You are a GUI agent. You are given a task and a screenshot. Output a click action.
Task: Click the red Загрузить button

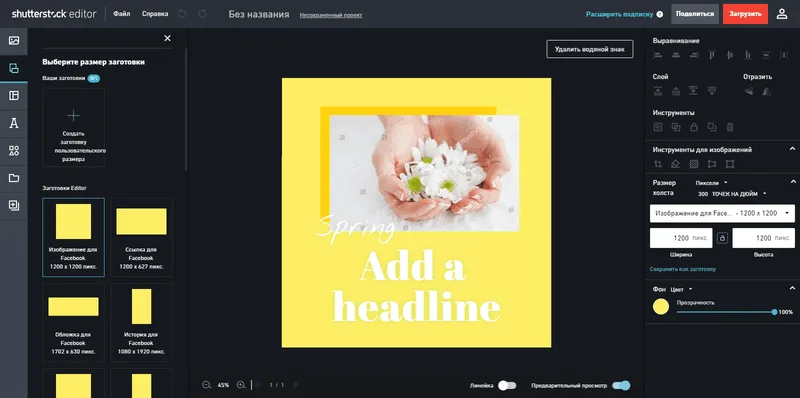point(745,14)
